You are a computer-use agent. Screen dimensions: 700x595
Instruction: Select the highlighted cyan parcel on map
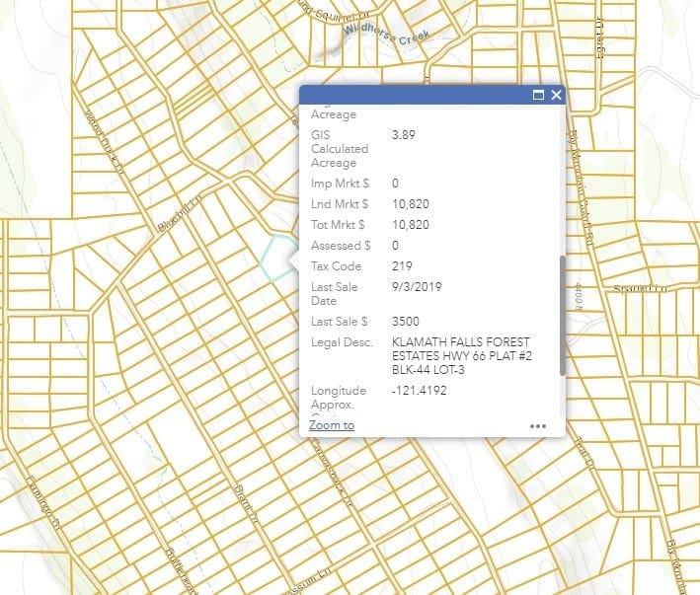pyautogui.click(x=276, y=257)
